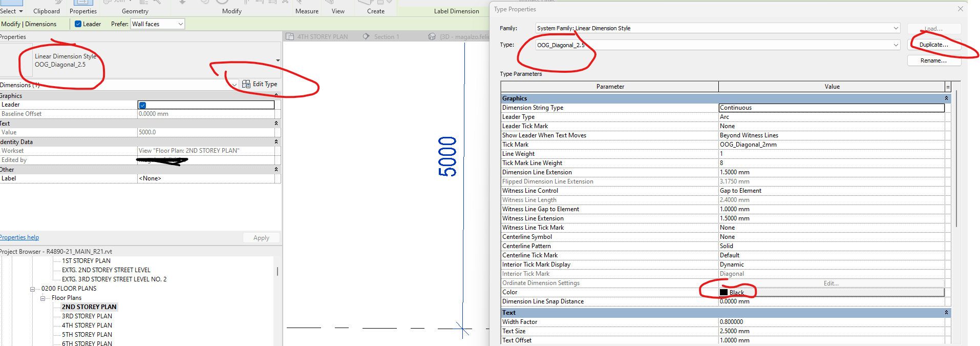Click the Ordinate Dimension Settings Edit... button
This screenshot has height=346, width=980.
point(832,283)
